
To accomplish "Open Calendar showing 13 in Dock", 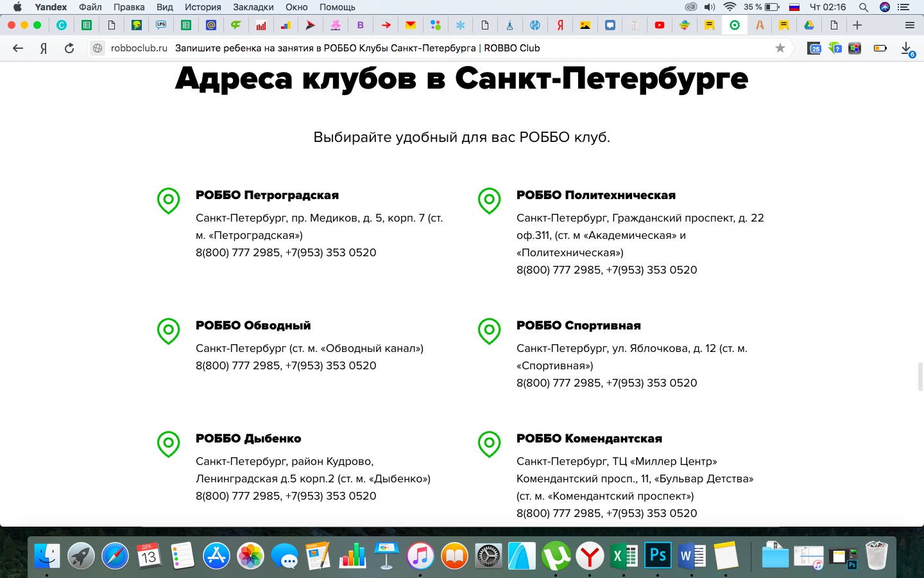I will click(149, 556).
